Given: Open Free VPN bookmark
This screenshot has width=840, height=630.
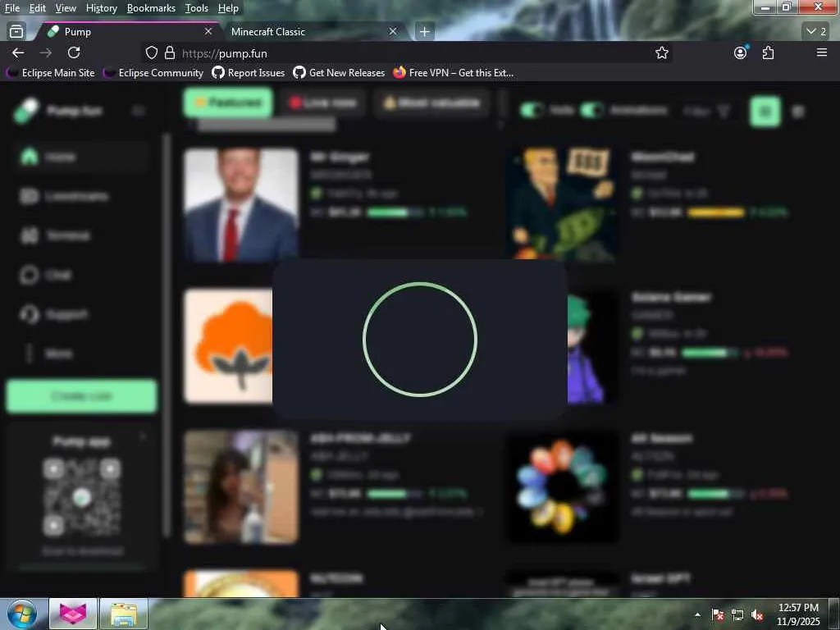Looking at the screenshot, I should [453, 72].
